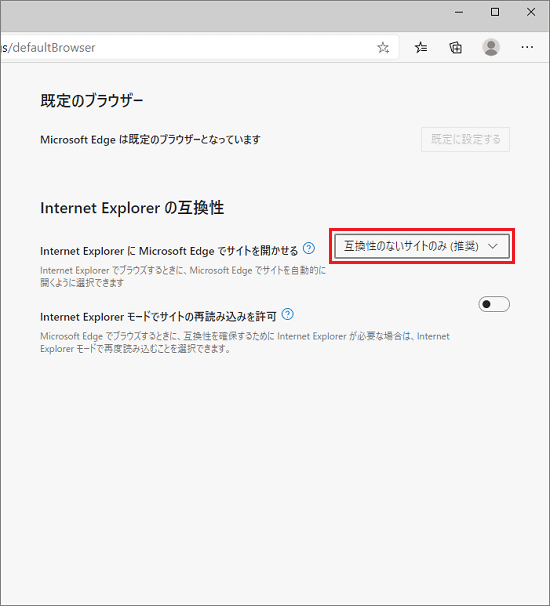This screenshot has height=606, width=550.
Task: Click the Internet Explorer に Microsoft Edge でサイトを開かせる label
Action: [169, 251]
